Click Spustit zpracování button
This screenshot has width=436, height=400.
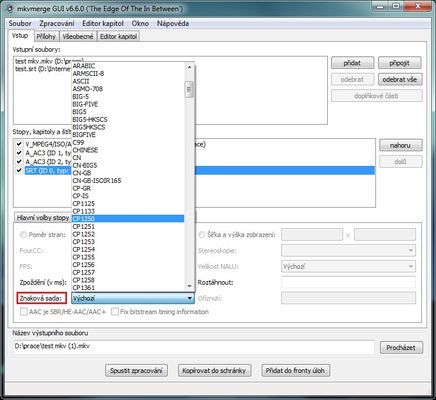136,370
